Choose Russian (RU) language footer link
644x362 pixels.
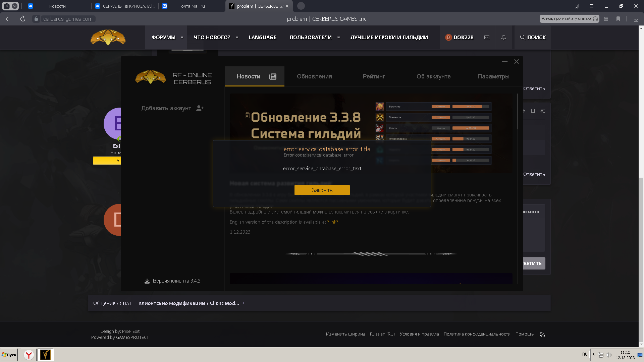pos(382,334)
